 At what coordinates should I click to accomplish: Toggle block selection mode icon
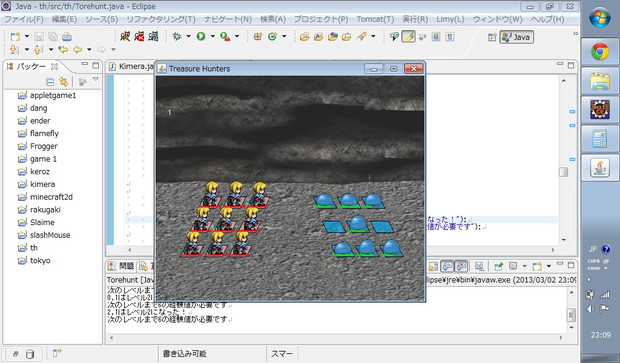point(436,37)
